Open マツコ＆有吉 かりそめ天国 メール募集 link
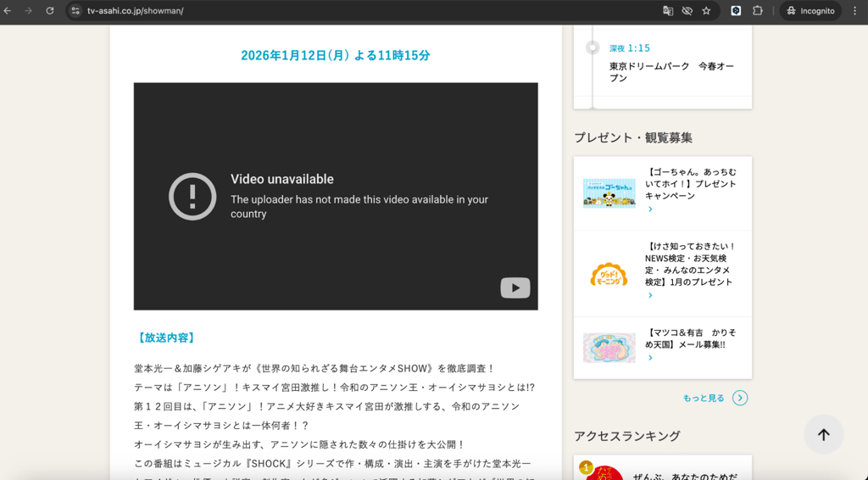 (691, 338)
